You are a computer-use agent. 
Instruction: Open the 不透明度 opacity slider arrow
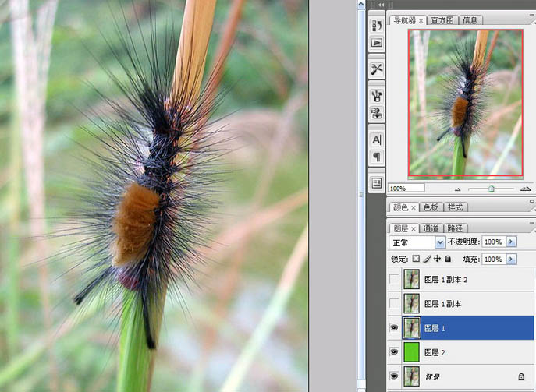pos(512,242)
